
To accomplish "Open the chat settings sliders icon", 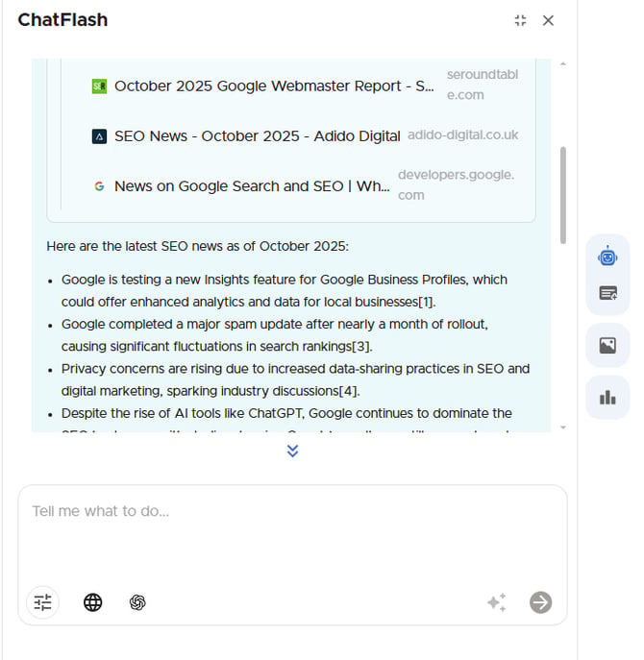I will click(x=42, y=602).
